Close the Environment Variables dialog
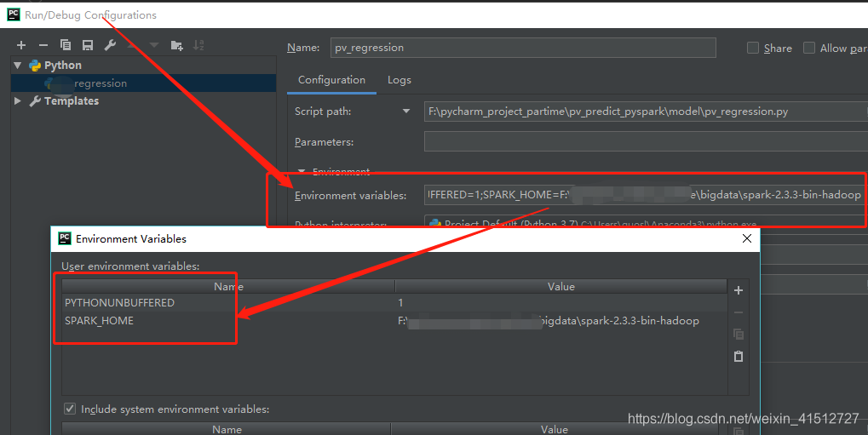This screenshot has height=435, width=868. pyautogui.click(x=747, y=239)
